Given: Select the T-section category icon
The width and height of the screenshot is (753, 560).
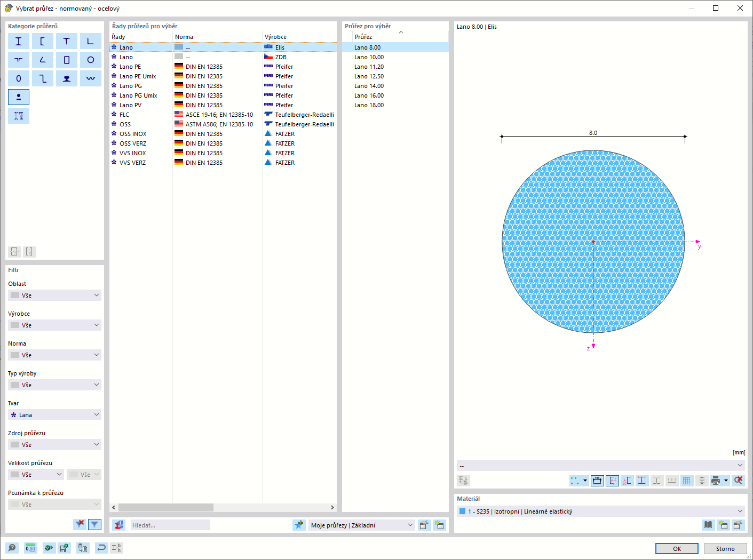Looking at the screenshot, I should click(x=67, y=41).
